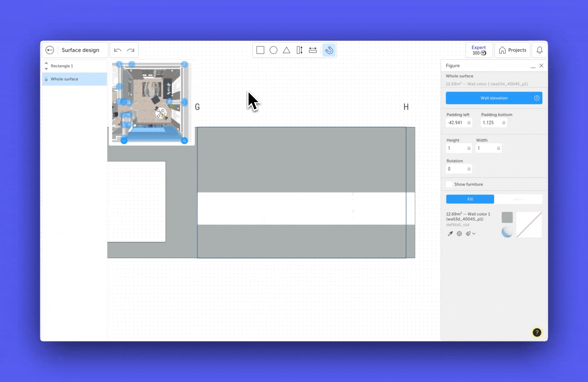Viewport: 588px width, 382px height.
Task: Open the yellow help question mark button
Action: tap(537, 332)
